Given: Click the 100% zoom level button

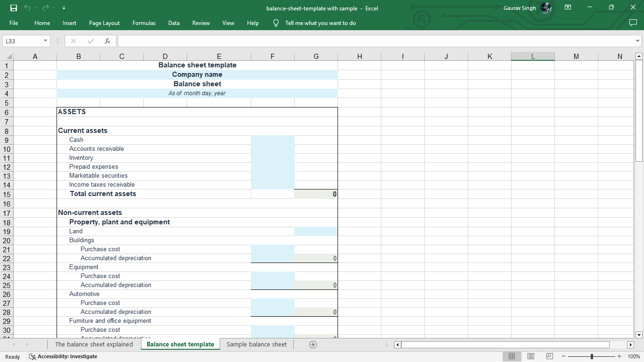Looking at the screenshot, I should [633, 356].
